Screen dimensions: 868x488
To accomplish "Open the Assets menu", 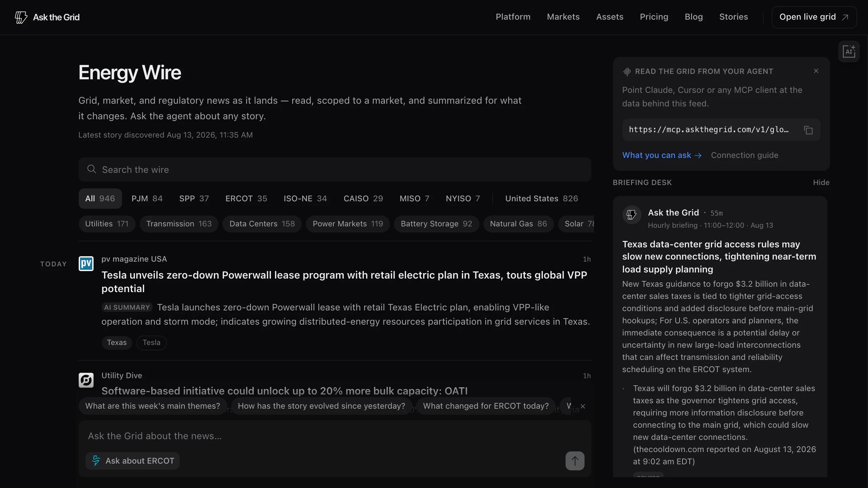I will tap(610, 17).
